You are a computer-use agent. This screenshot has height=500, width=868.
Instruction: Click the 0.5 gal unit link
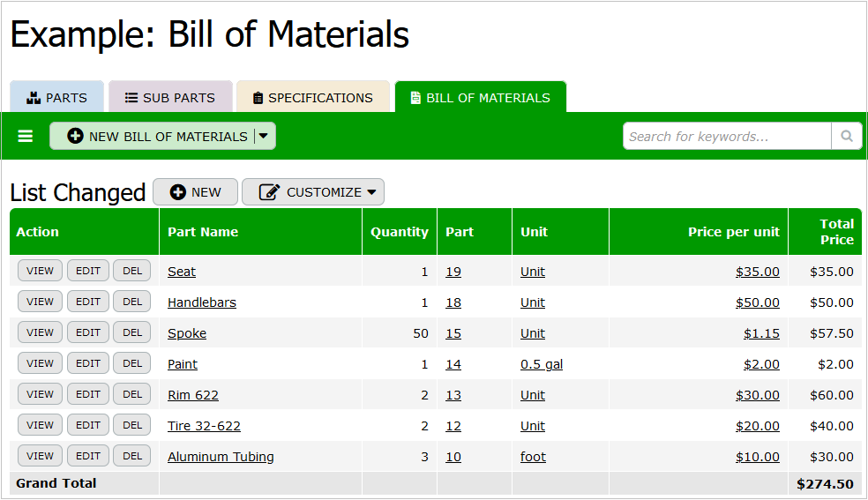pos(541,364)
